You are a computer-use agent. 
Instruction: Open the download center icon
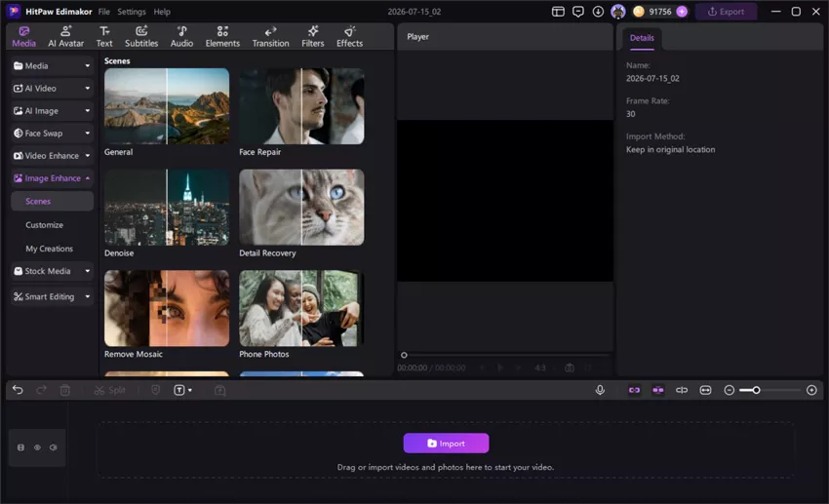tap(598, 12)
